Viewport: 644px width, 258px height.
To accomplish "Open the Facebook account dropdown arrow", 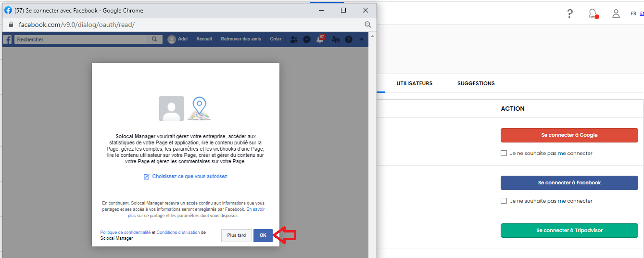I will point(362,39).
